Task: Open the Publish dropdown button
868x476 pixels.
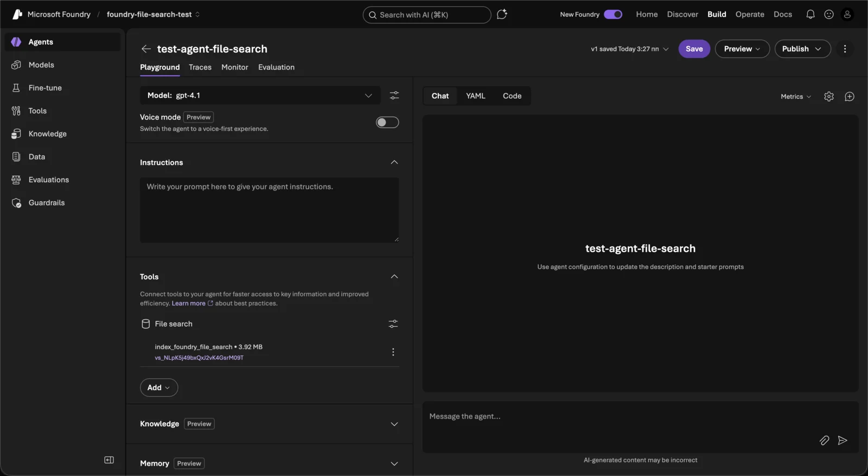Action: (802, 49)
